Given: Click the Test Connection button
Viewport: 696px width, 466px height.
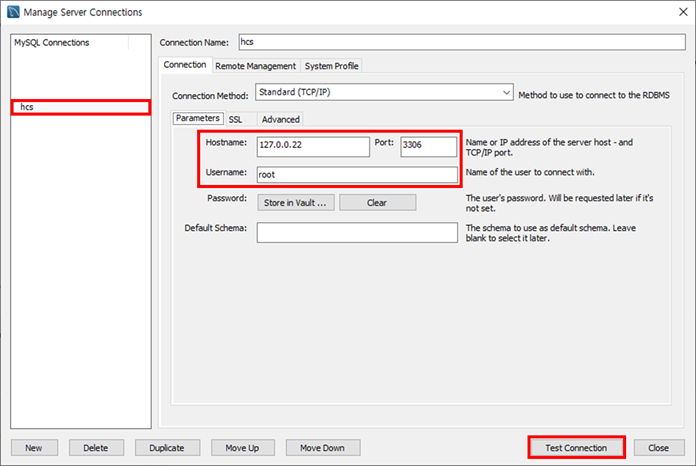Looking at the screenshot, I should pos(576,448).
